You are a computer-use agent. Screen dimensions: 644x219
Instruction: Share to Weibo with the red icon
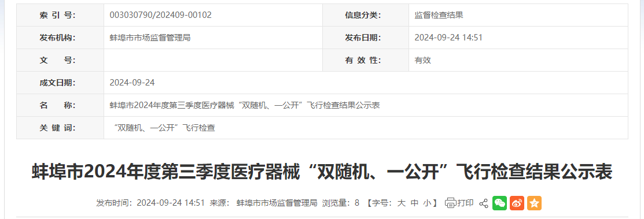click(x=517, y=203)
